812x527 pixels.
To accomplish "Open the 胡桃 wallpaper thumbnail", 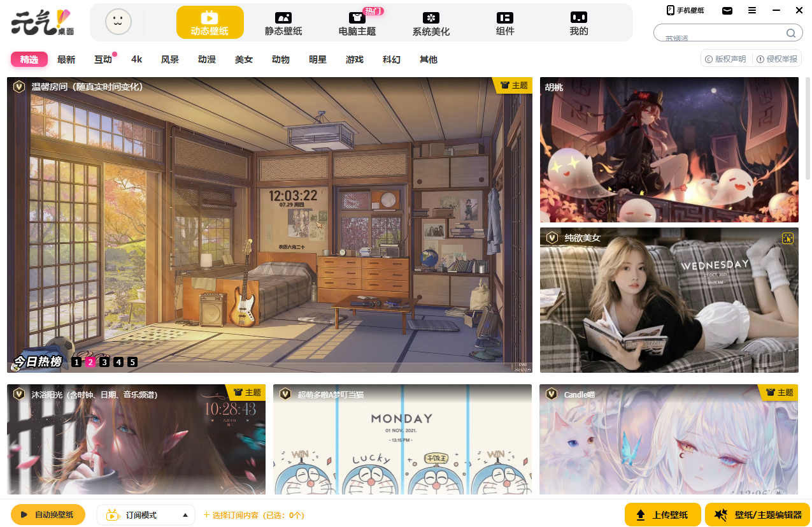I will 669,150.
